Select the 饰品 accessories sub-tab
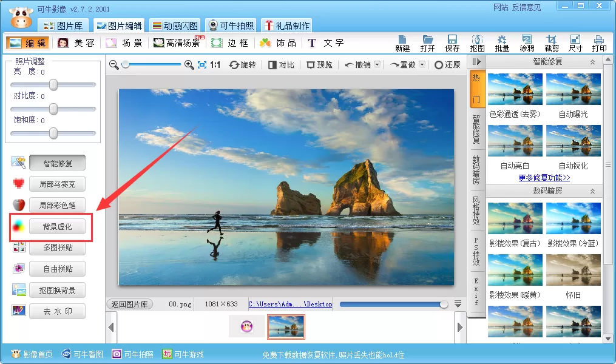The image size is (616, 364). coord(278,43)
